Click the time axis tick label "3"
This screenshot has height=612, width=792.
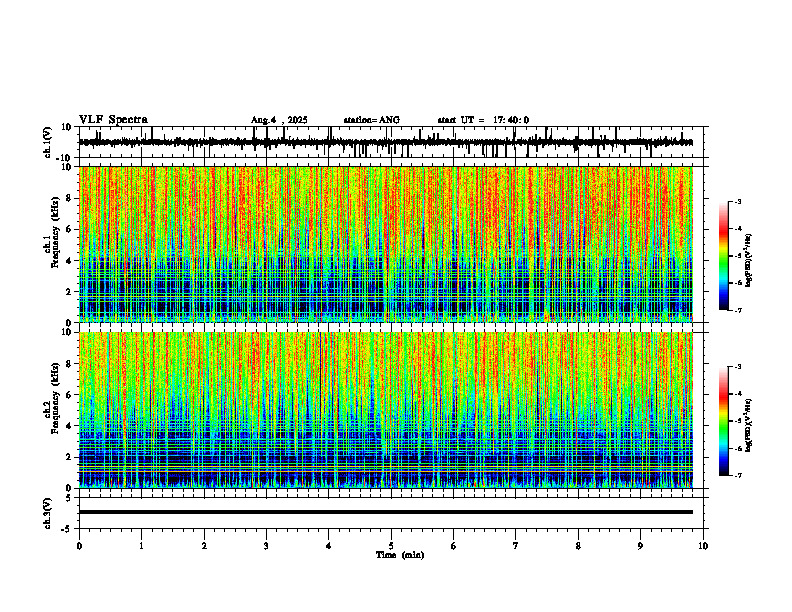point(266,546)
